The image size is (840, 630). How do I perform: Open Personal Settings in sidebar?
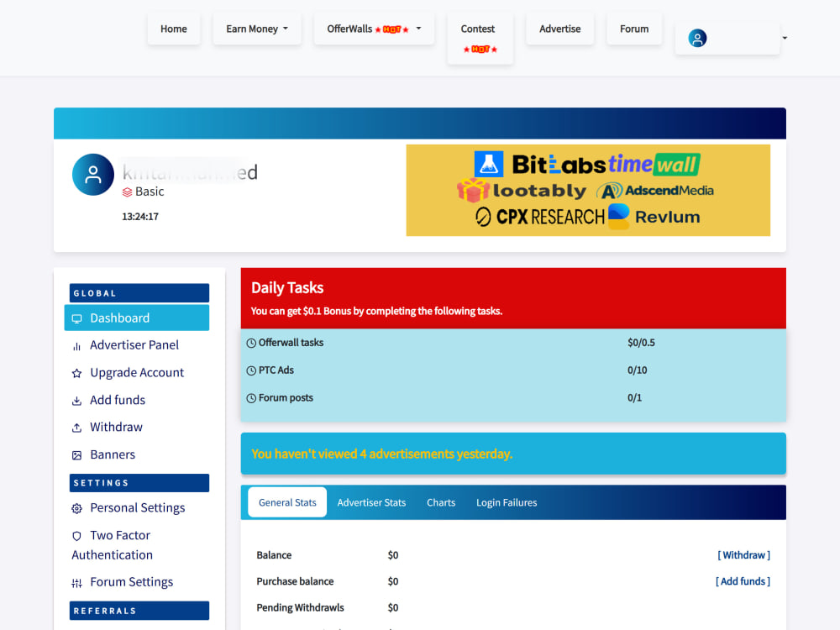pyautogui.click(x=137, y=508)
